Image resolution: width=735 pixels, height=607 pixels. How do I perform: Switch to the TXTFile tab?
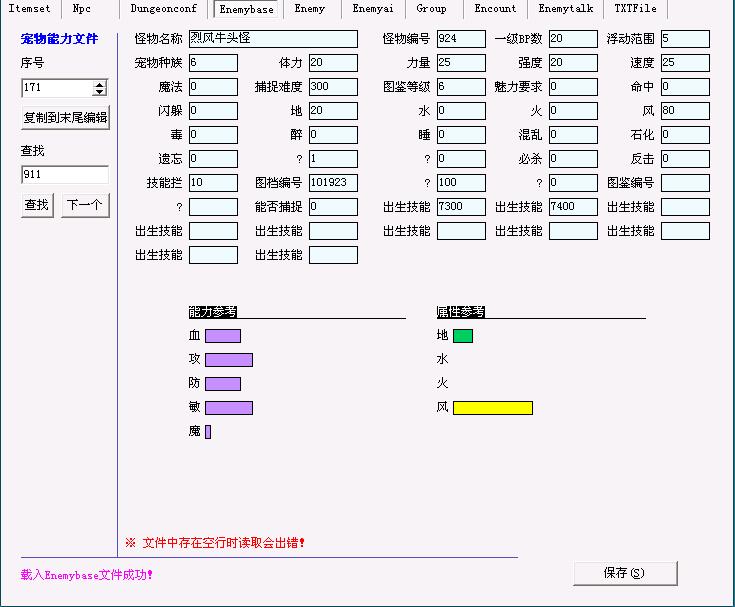coord(635,9)
